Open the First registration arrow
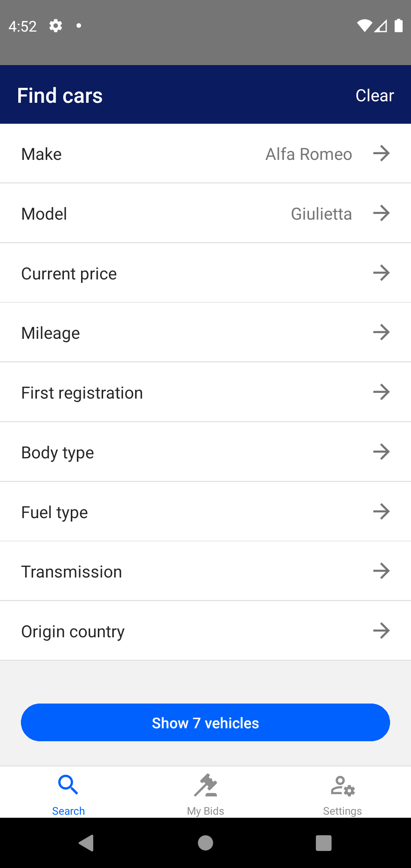Image resolution: width=411 pixels, height=868 pixels. [x=381, y=392]
